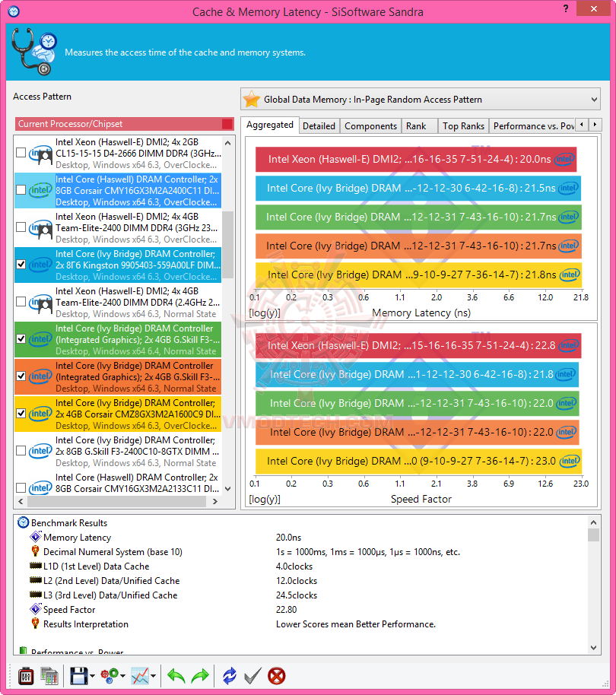Click the benchmark engine icon in the bottom toolbar
Screen dimensions: 616x695
click(x=26, y=676)
